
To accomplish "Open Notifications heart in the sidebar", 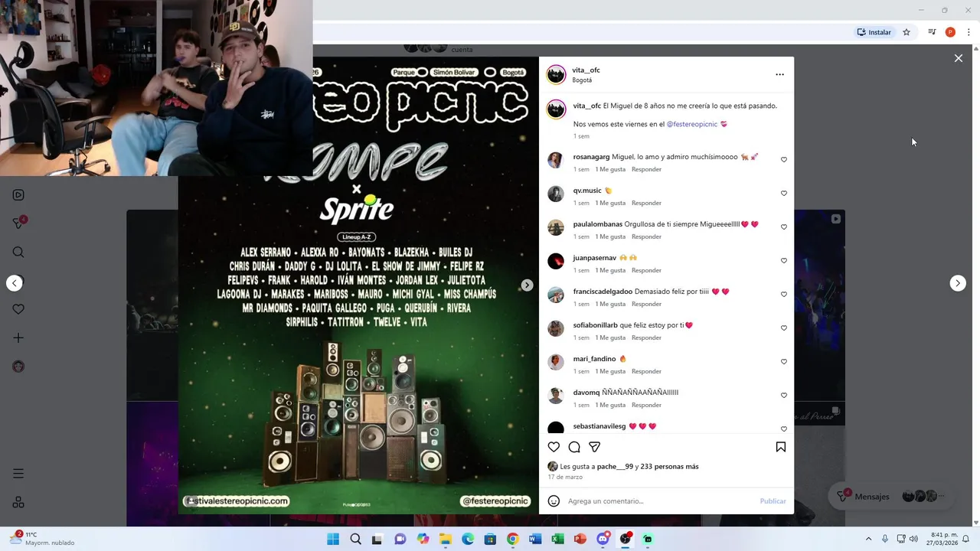I will (18, 309).
